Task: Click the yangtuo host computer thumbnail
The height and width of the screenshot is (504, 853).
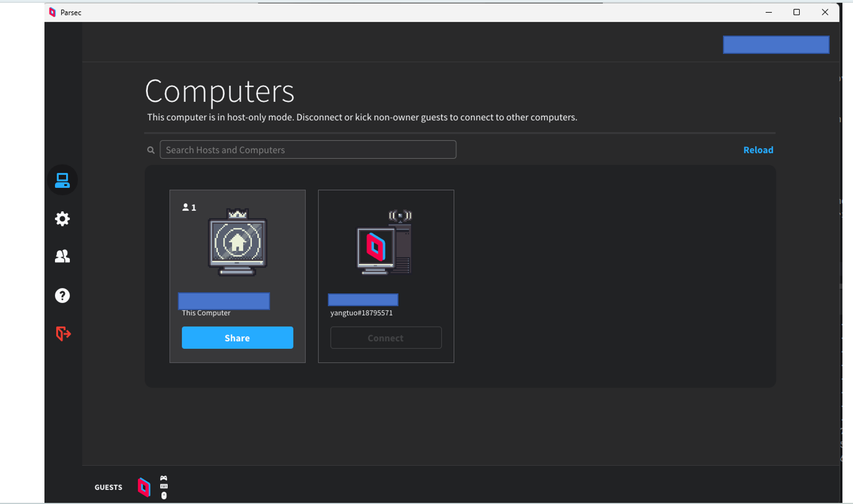Action: pyautogui.click(x=385, y=243)
